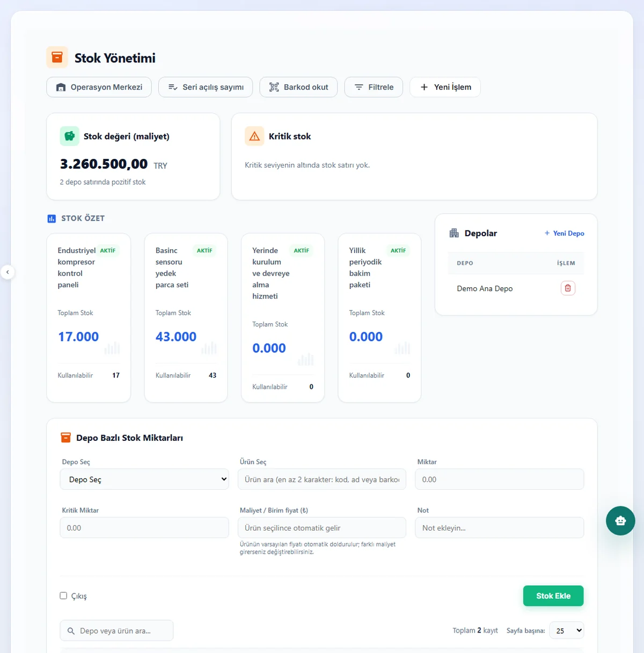Click the building icon beside Depolar
644x653 pixels.
click(x=454, y=233)
